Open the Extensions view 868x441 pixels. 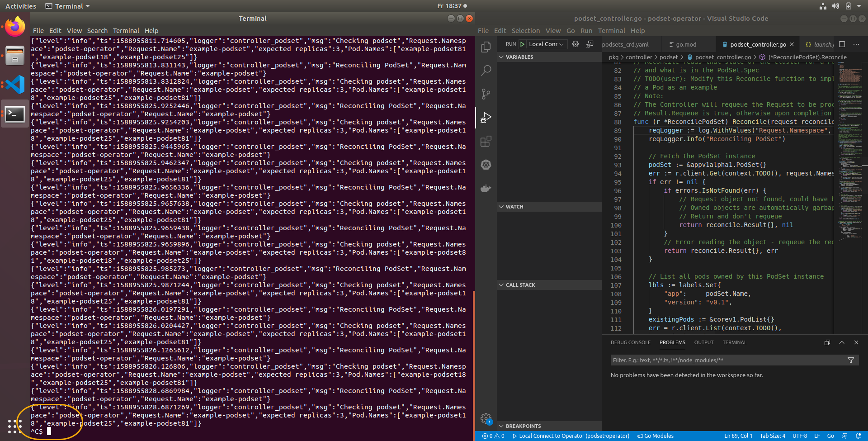coord(486,141)
